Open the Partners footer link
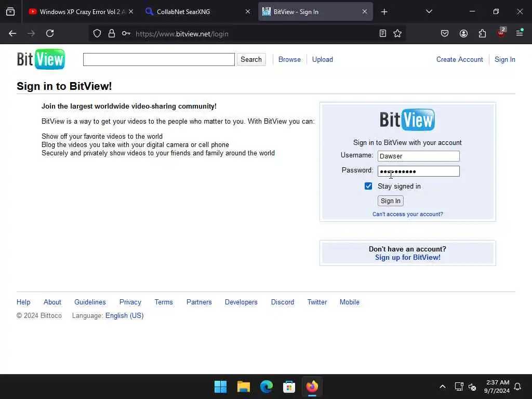This screenshot has height=399, width=532. tap(199, 302)
